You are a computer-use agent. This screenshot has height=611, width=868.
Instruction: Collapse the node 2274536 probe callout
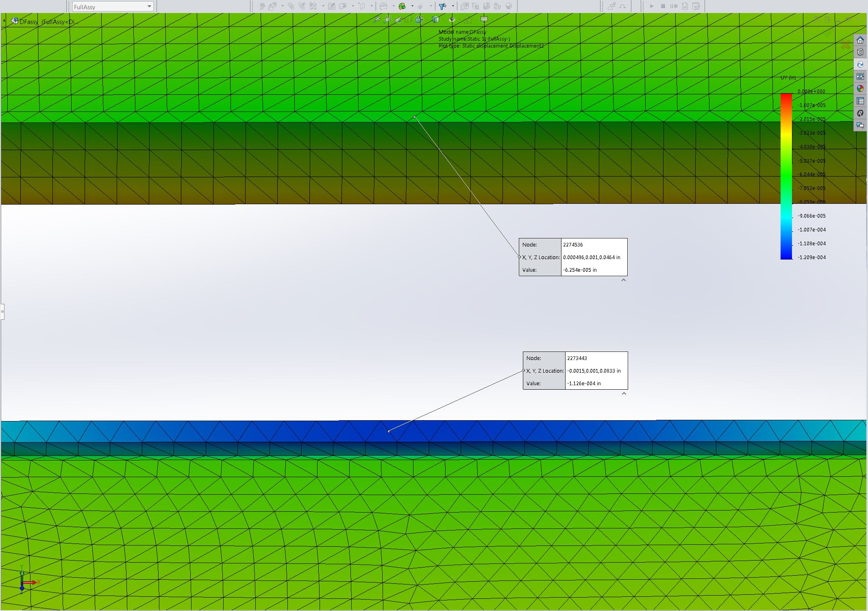(624, 280)
